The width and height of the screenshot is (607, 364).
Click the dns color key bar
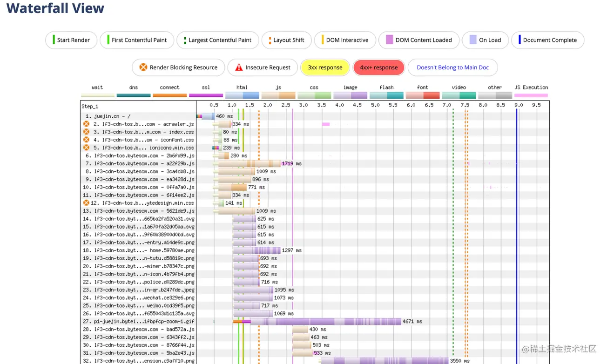click(x=134, y=95)
